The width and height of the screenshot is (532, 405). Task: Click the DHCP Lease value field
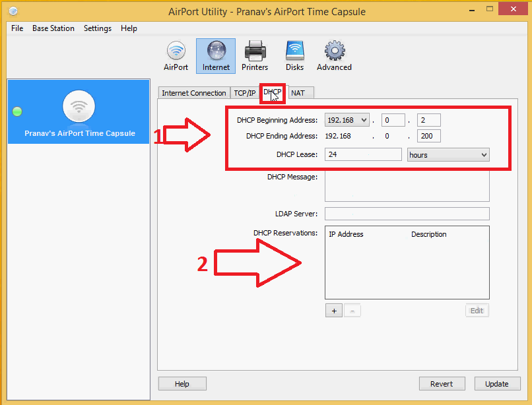pyautogui.click(x=363, y=154)
